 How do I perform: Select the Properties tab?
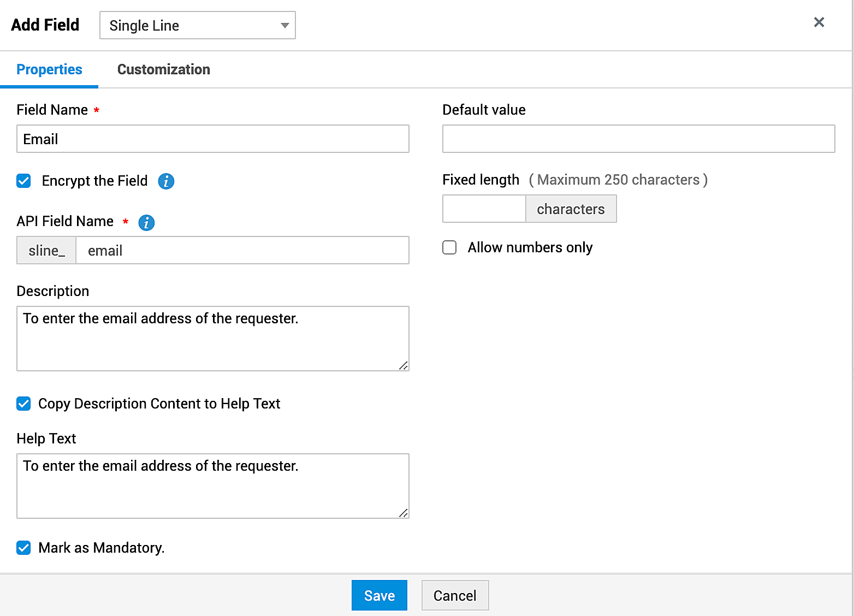click(x=49, y=69)
